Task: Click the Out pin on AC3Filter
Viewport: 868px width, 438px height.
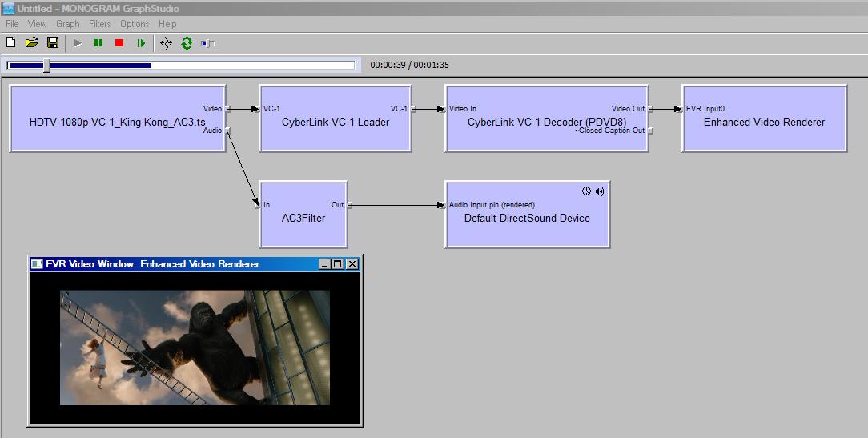Action: 349,206
